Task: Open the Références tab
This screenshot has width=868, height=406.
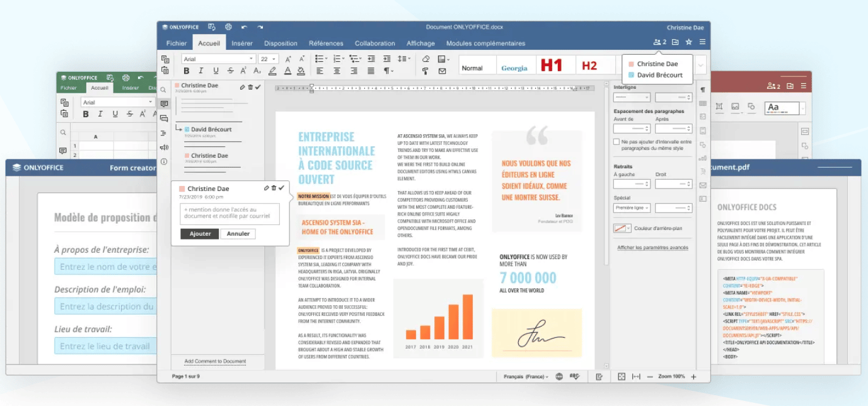Action: click(x=326, y=43)
